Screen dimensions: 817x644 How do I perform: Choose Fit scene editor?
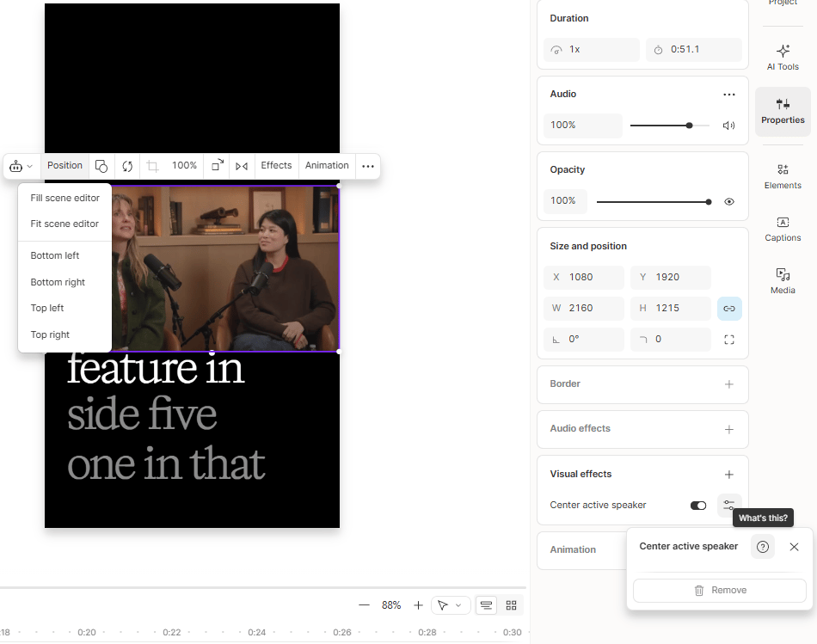[x=64, y=224]
